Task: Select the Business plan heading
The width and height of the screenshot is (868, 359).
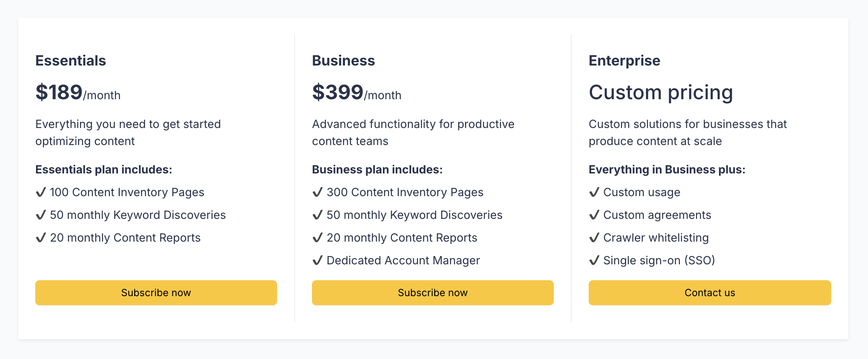Action: (343, 60)
